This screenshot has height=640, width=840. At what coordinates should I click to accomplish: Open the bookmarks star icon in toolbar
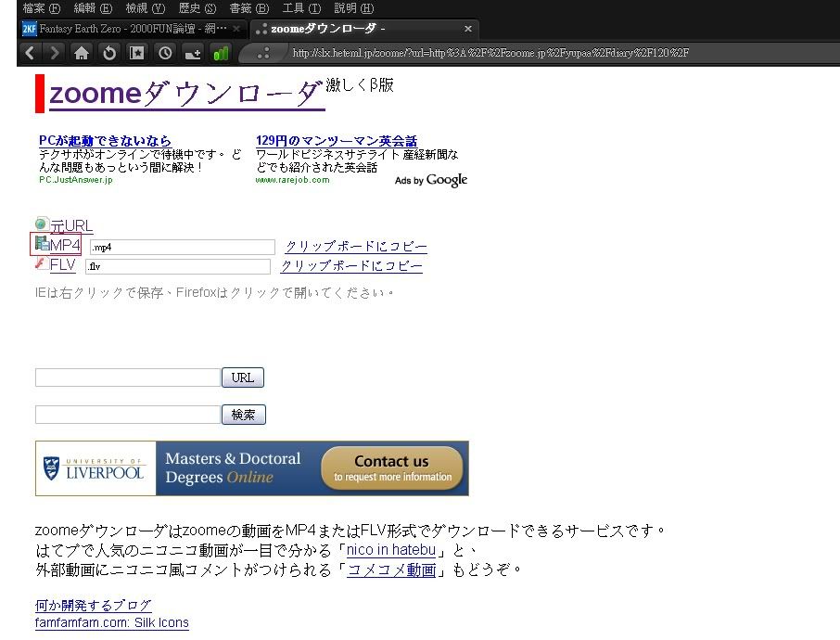(137, 53)
